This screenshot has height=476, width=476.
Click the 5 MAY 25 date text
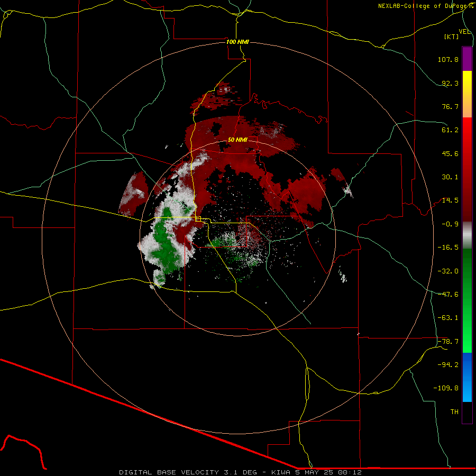pyautogui.click(x=314, y=472)
